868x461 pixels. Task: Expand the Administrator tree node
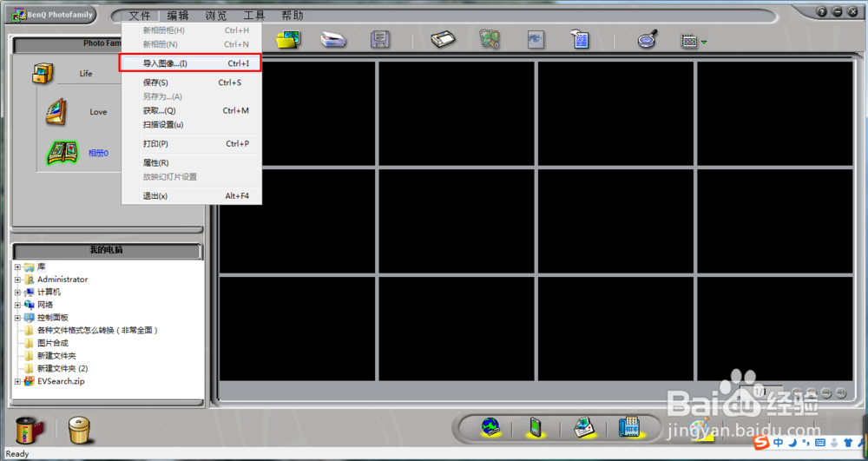pos(17,280)
